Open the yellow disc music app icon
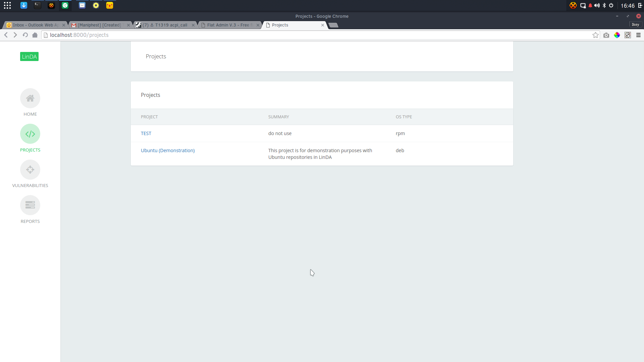Image resolution: width=644 pixels, height=362 pixels. click(96, 5)
